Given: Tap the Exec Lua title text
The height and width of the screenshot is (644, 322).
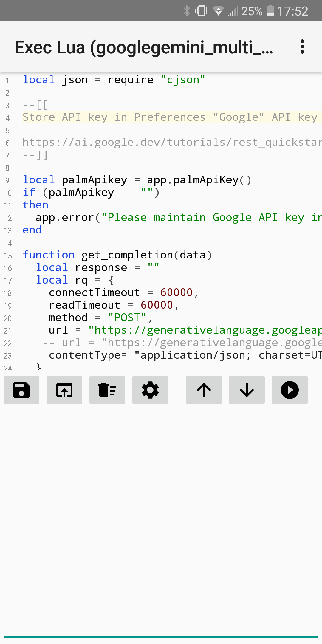Looking at the screenshot, I should click(x=144, y=47).
